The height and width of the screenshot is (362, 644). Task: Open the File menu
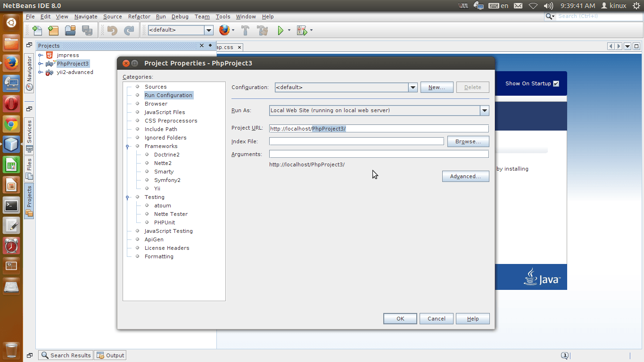click(x=30, y=16)
